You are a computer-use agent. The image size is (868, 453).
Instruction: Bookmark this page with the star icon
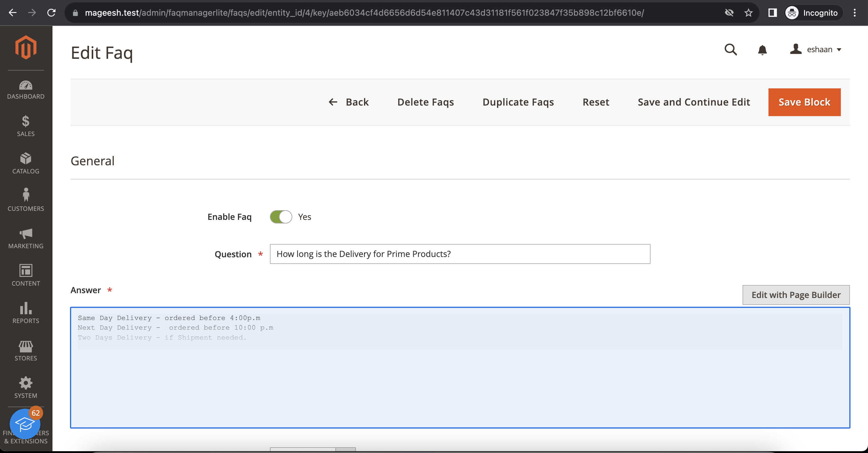(x=748, y=13)
